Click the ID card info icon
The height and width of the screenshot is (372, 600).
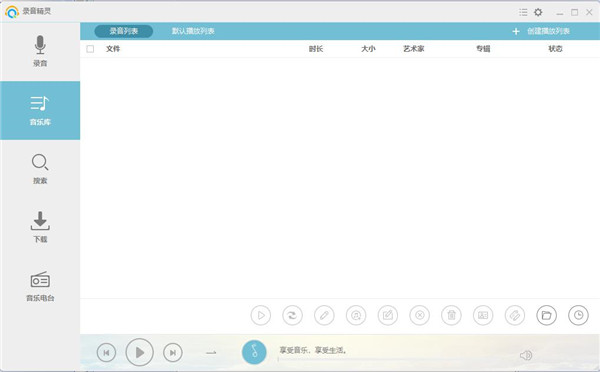(483, 315)
